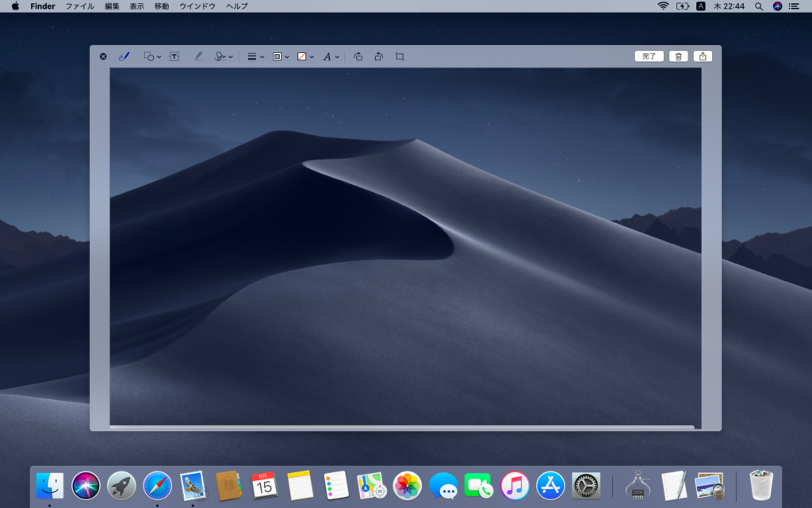Viewport: 812px width, 508px height.
Task: Open System Preferences from the Dock
Action: 586,486
